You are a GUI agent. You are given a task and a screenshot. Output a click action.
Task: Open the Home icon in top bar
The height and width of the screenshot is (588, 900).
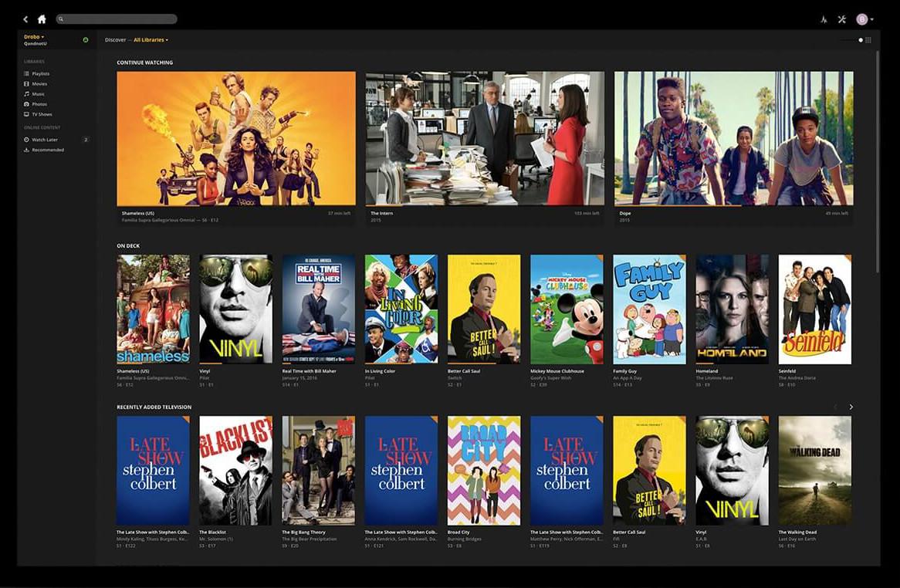click(42, 19)
